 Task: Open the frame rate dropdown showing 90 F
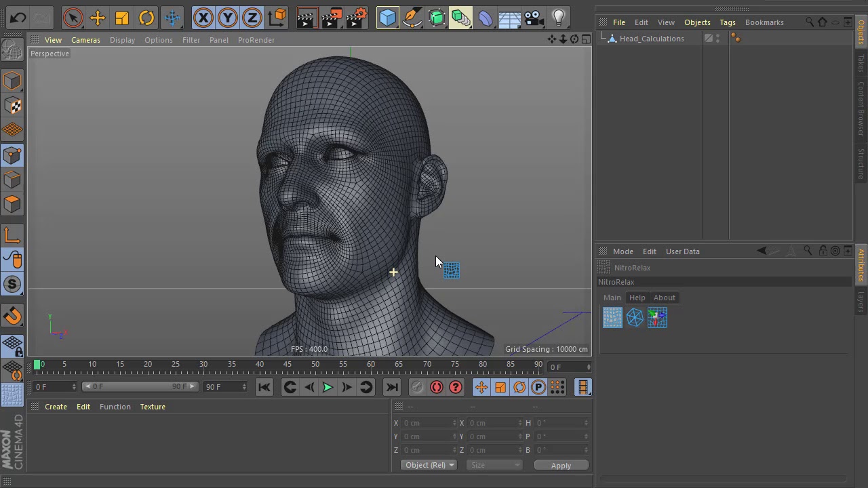tap(225, 386)
